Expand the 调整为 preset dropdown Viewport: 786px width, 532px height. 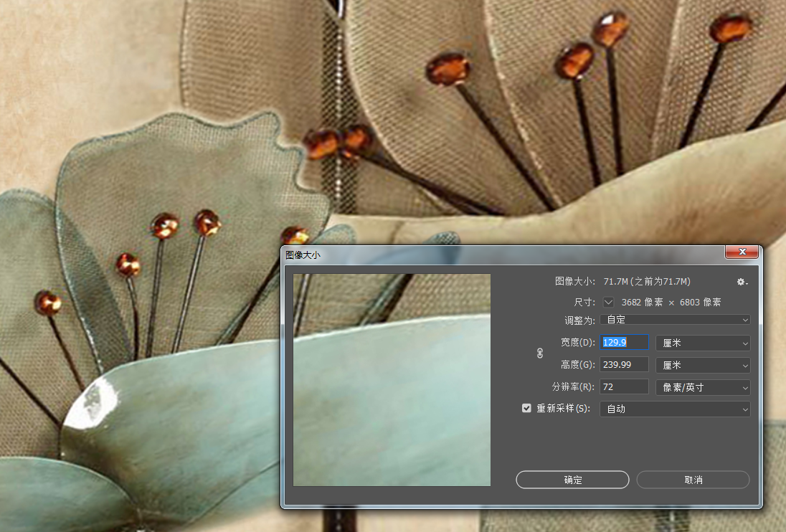675,320
